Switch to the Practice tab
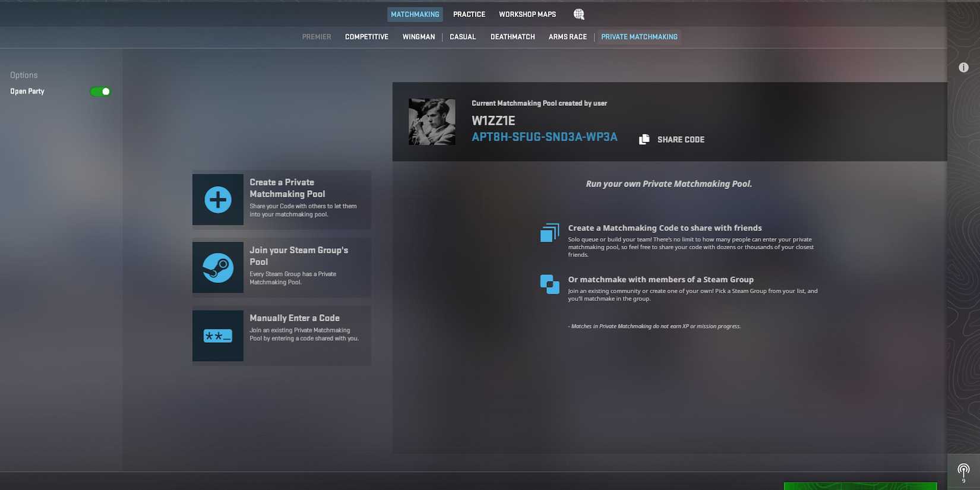Viewport: 980px width, 490px height. (x=469, y=14)
